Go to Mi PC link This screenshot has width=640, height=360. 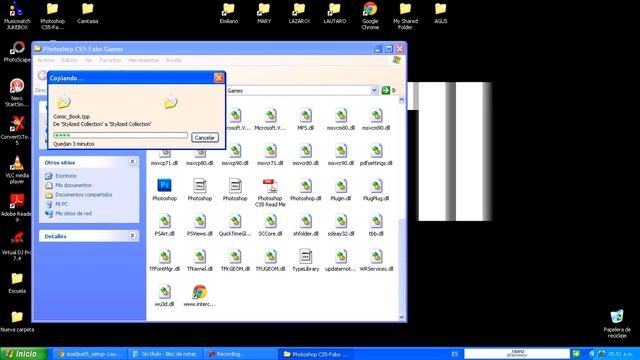coord(61,204)
